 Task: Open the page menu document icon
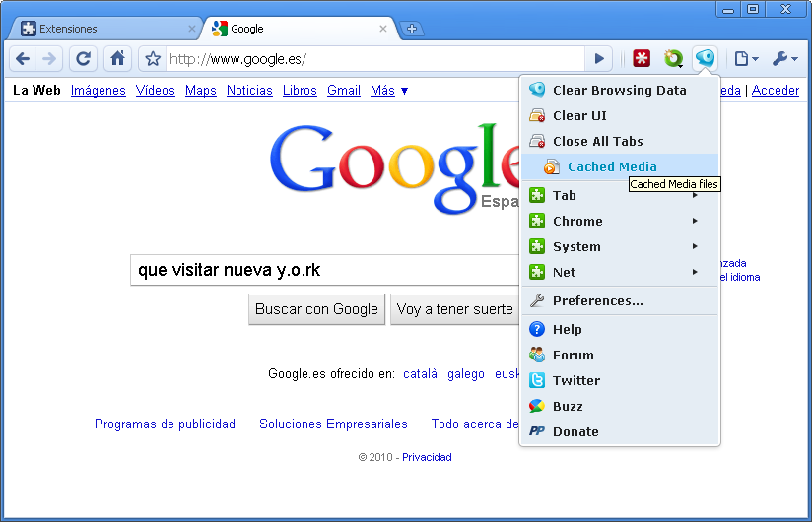point(746,59)
